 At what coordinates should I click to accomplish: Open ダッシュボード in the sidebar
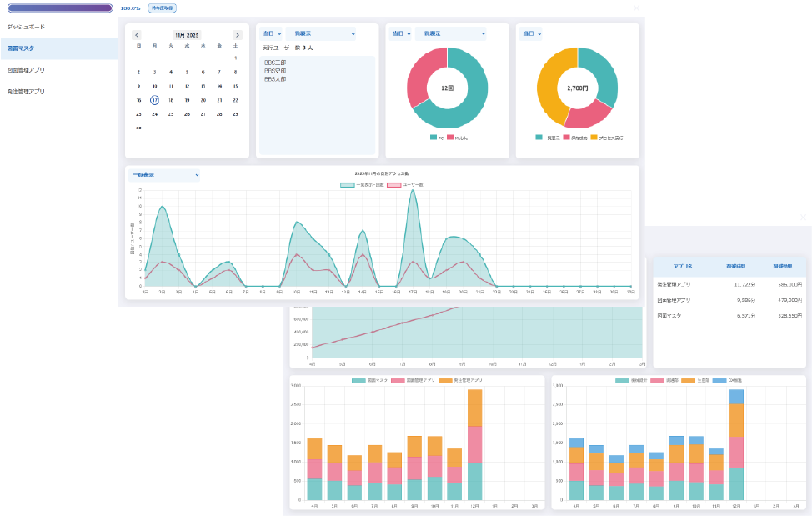tap(26, 28)
